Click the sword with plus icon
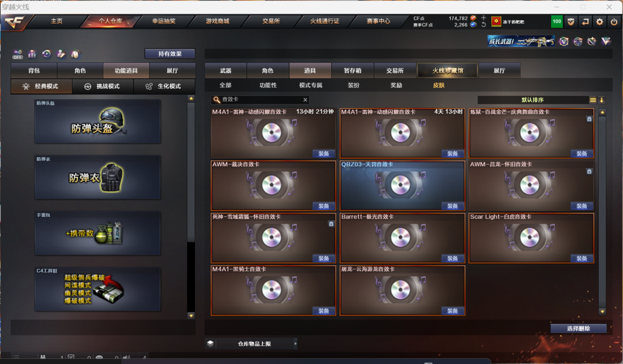623x364 pixels. point(592,41)
